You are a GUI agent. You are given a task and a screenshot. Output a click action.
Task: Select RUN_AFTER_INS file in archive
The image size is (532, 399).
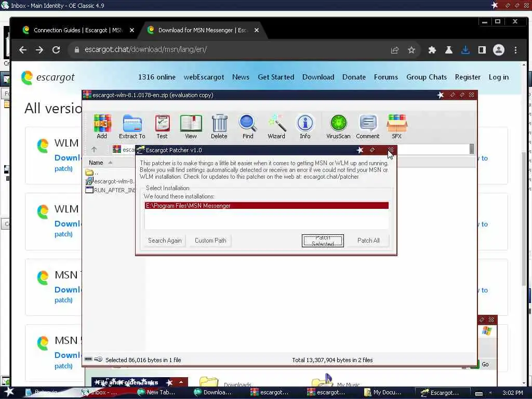click(x=111, y=190)
